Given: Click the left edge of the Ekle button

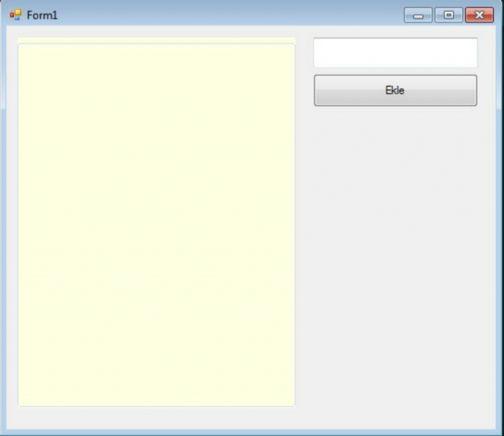Looking at the screenshot, I should tap(320, 90).
